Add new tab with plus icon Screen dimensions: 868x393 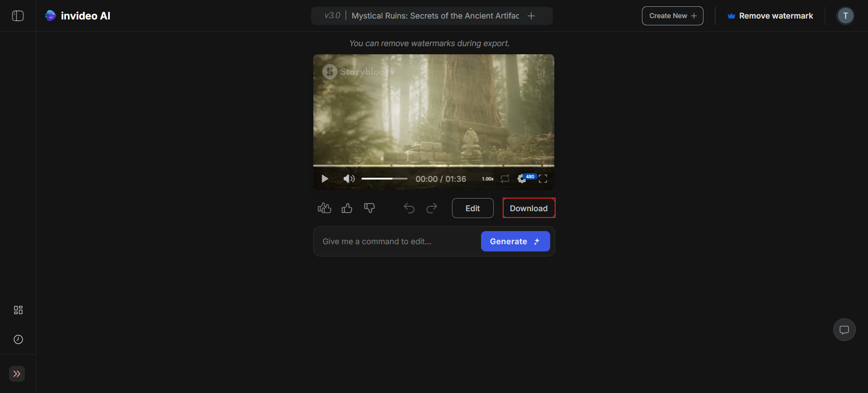[531, 16]
